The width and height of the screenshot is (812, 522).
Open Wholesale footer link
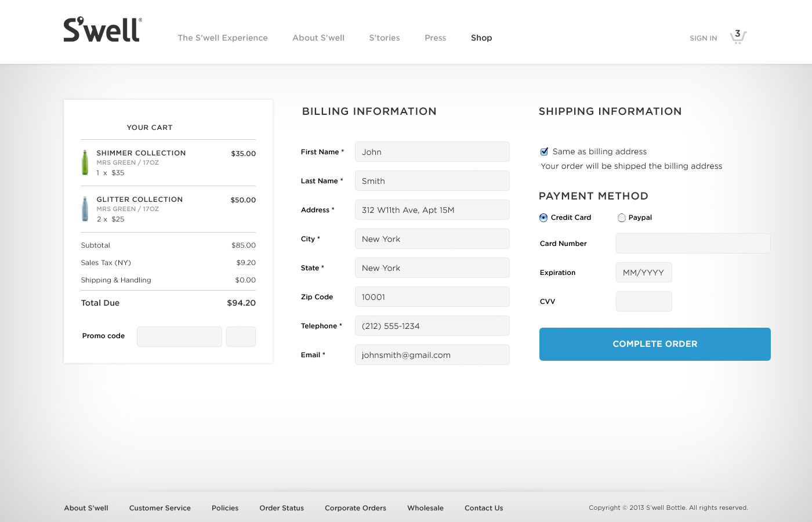pos(425,508)
